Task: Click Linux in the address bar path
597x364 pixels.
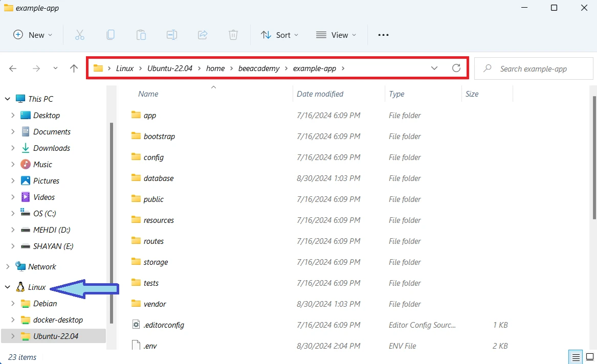Action: tap(125, 69)
